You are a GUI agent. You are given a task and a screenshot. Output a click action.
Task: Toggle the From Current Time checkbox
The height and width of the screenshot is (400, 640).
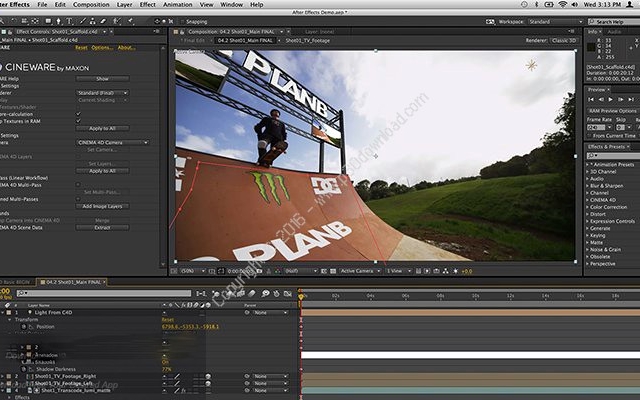590,136
